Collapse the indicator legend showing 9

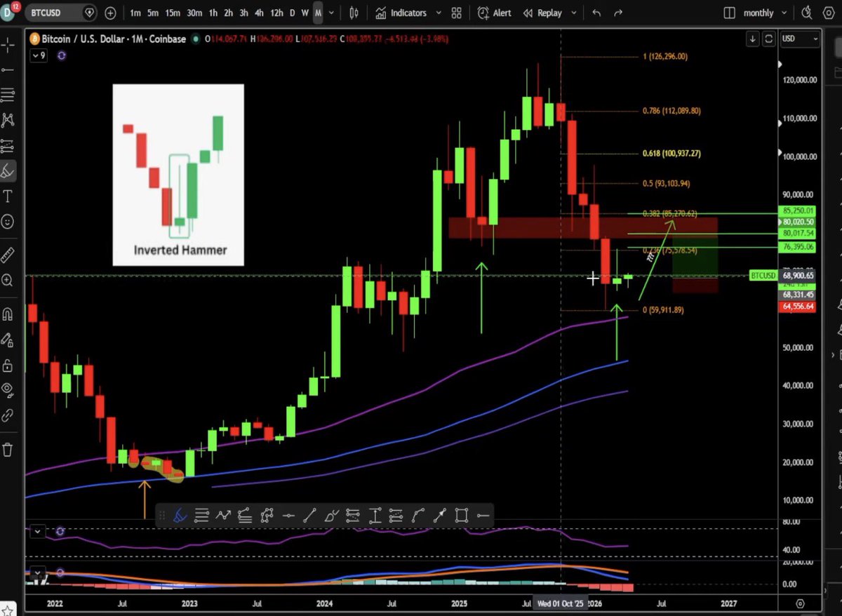point(39,55)
